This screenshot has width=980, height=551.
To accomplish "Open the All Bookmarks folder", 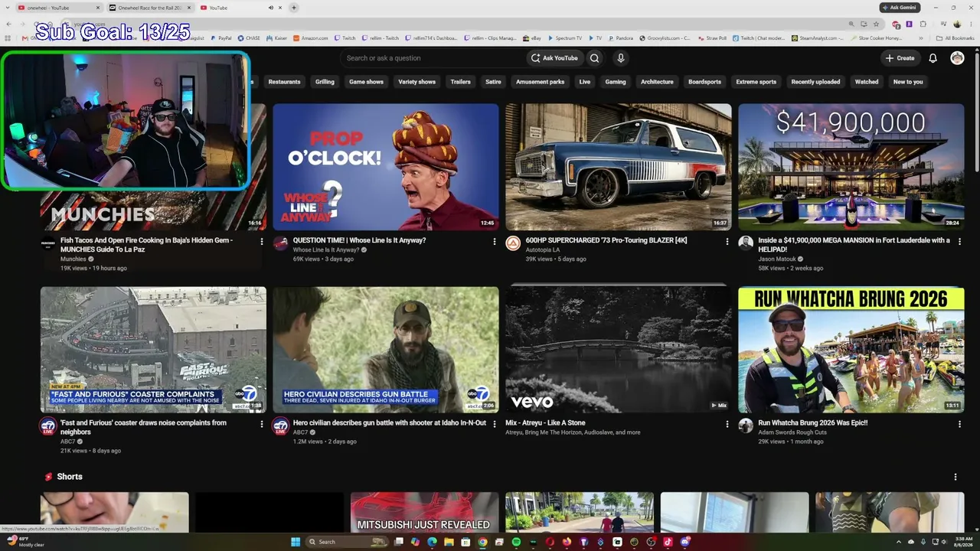I will tap(955, 37).
